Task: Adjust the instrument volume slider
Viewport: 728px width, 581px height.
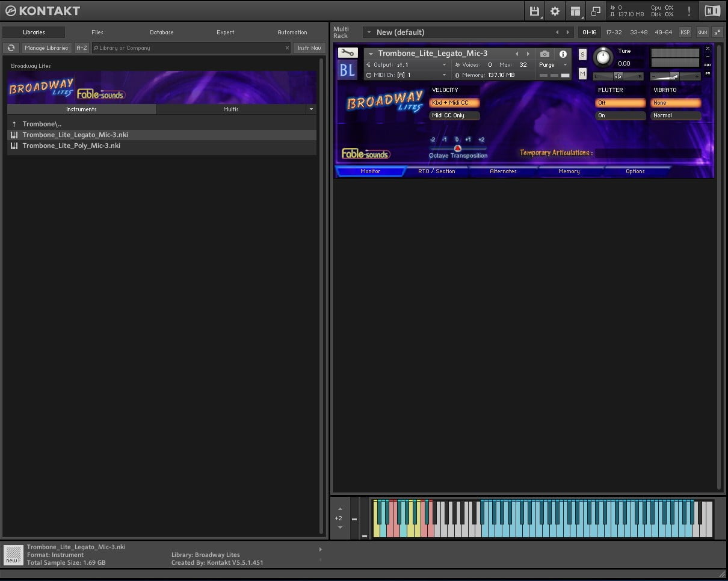Action: [x=676, y=76]
